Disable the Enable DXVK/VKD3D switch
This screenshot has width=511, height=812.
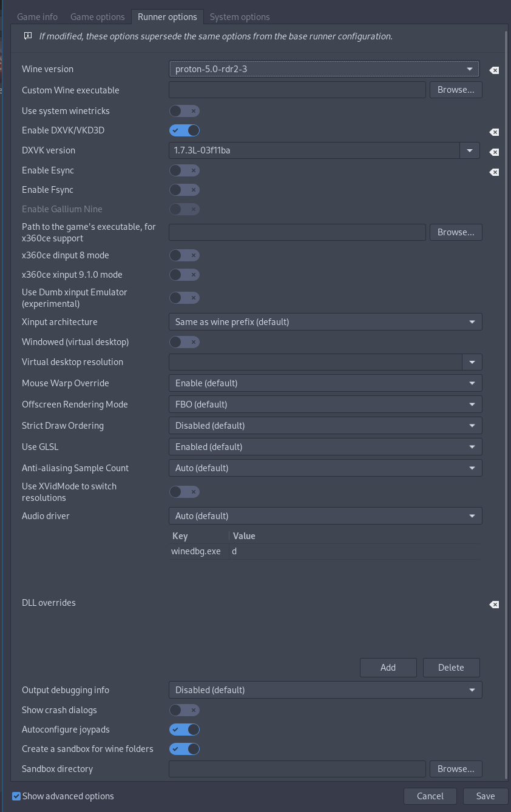coord(184,130)
